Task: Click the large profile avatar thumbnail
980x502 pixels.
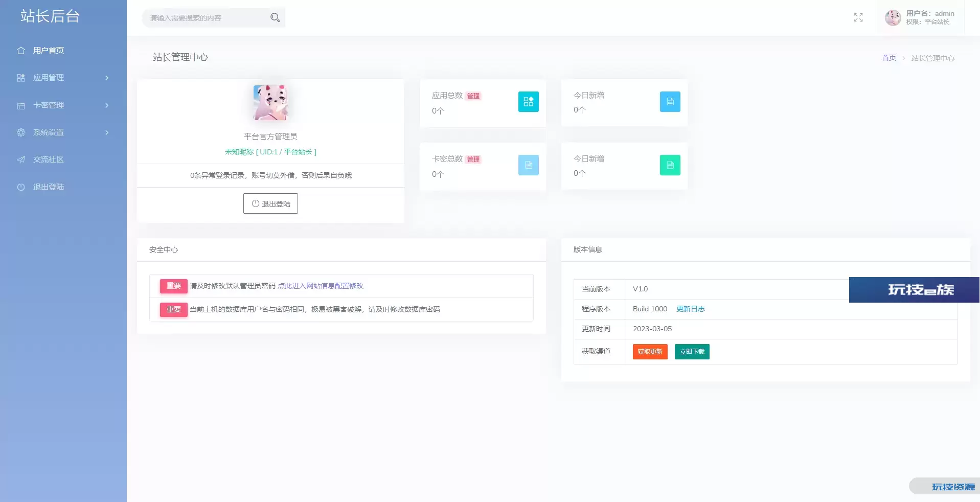Action: point(270,103)
